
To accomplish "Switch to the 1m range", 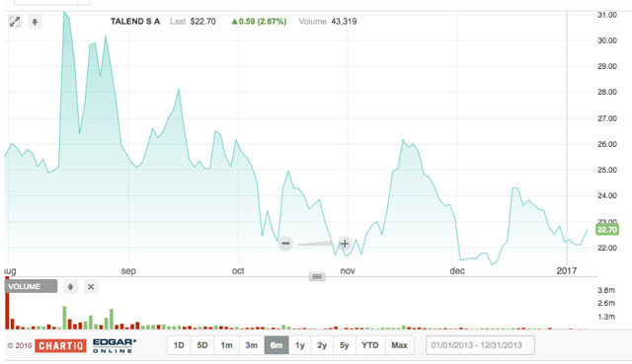I will 226,345.
